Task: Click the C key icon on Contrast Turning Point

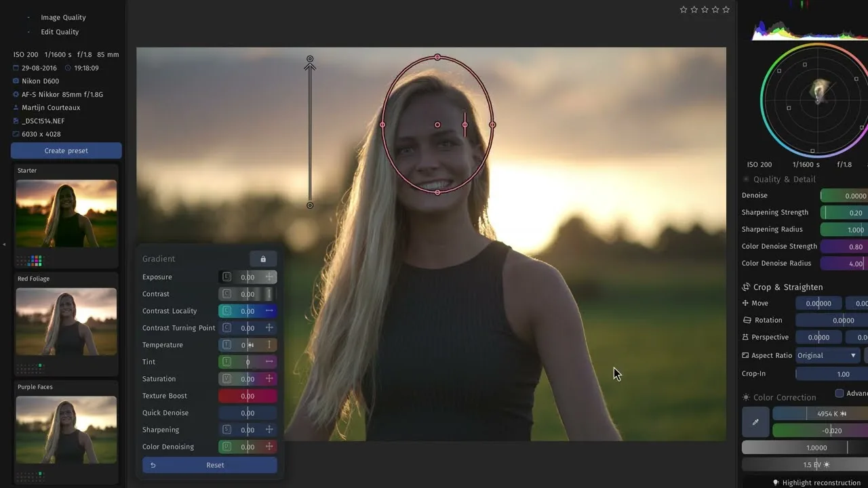Action: pyautogui.click(x=227, y=328)
